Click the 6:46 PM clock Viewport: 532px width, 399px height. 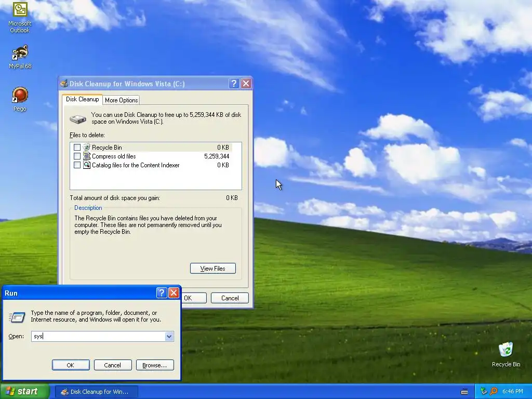coord(512,391)
